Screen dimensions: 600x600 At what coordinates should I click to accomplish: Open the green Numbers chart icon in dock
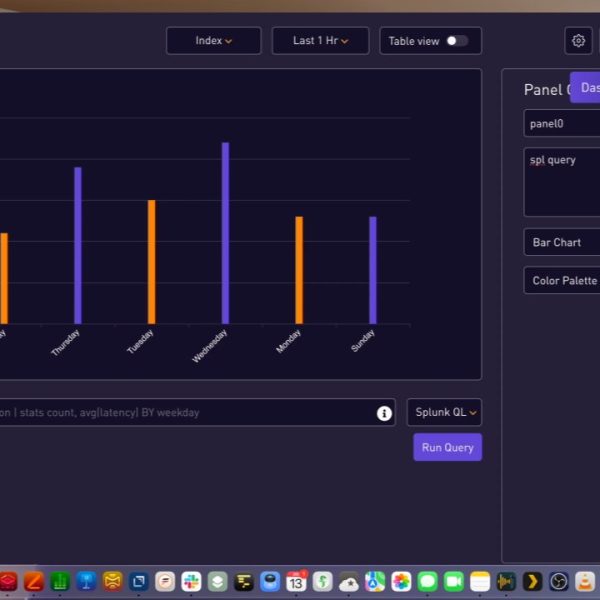pyautogui.click(x=60, y=582)
